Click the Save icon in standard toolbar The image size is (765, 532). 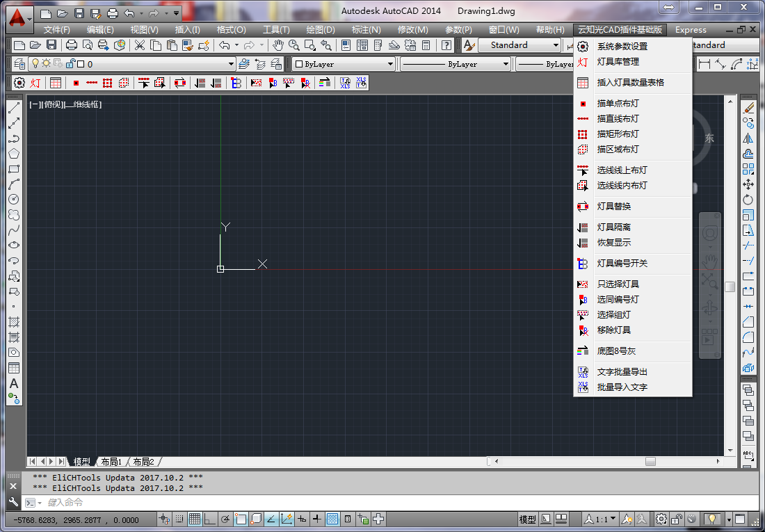[51, 45]
